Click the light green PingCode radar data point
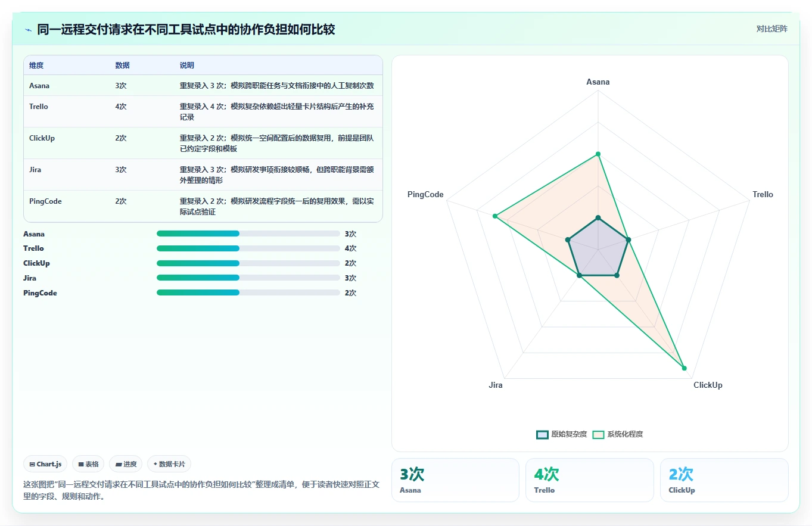812x526 pixels. tap(494, 216)
